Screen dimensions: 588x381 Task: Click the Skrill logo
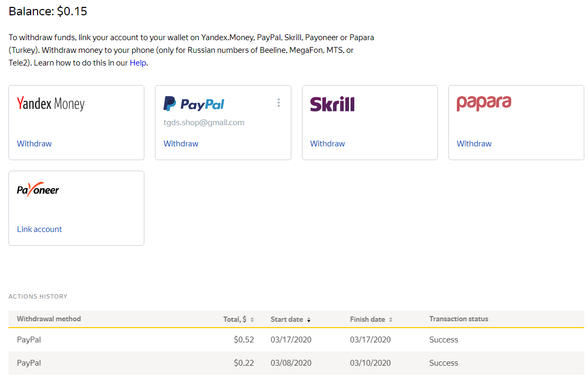(x=332, y=104)
